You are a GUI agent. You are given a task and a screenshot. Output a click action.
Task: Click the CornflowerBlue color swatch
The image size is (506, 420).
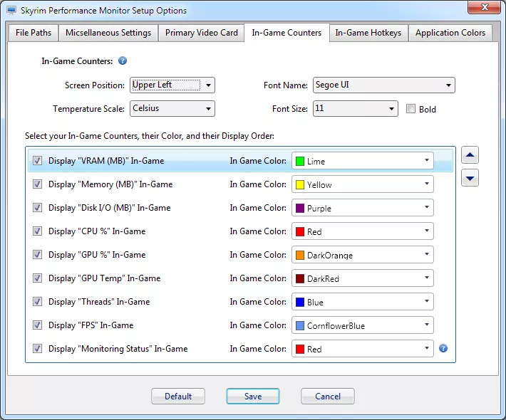300,325
